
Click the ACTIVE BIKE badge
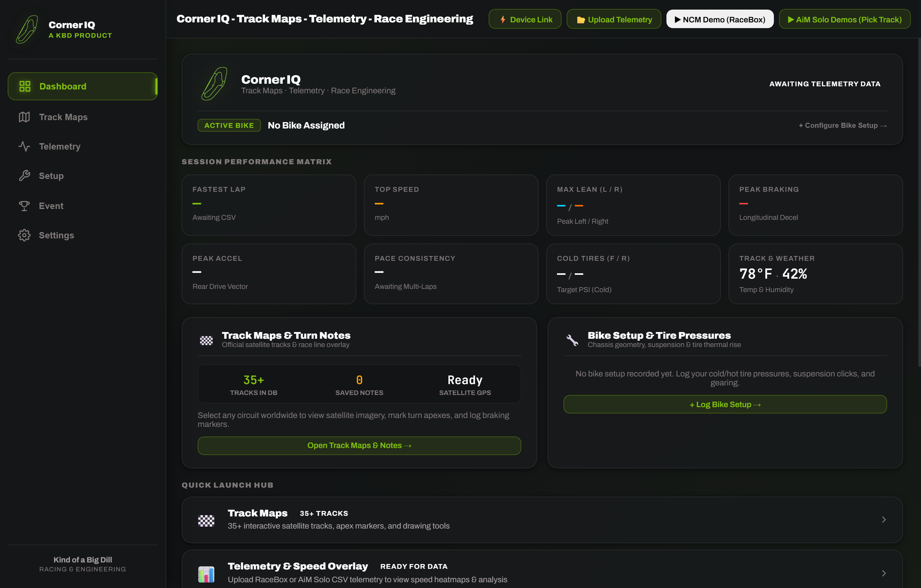(229, 125)
